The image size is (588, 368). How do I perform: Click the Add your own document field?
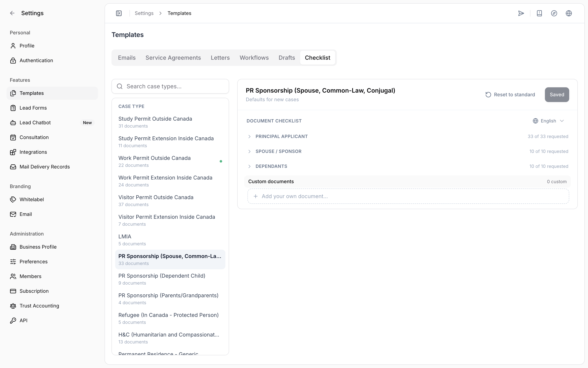(x=408, y=196)
